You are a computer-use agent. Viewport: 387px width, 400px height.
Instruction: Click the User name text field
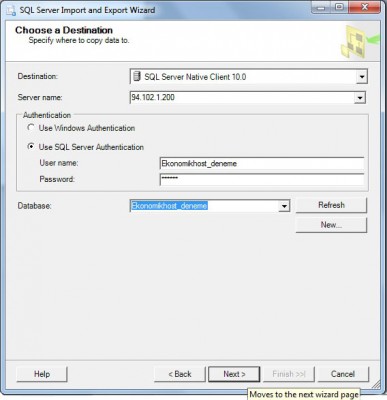tap(262, 164)
